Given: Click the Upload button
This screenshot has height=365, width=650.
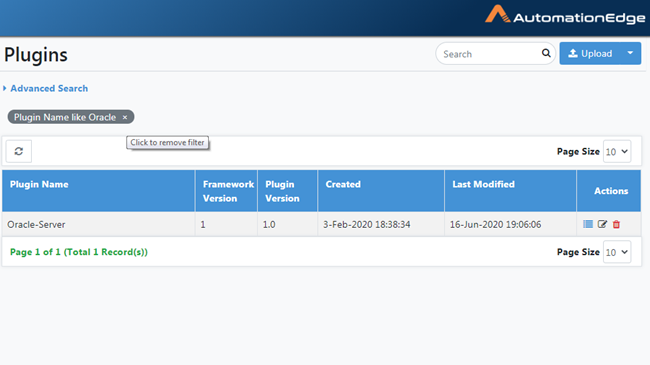Looking at the screenshot, I should click(x=590, y=53).
